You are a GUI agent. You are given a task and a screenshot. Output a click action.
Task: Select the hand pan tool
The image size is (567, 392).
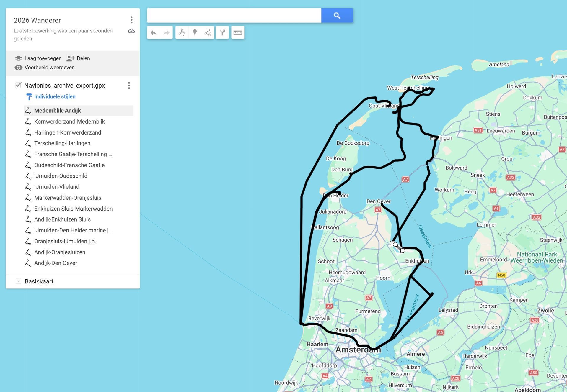(x=182, y=32)
